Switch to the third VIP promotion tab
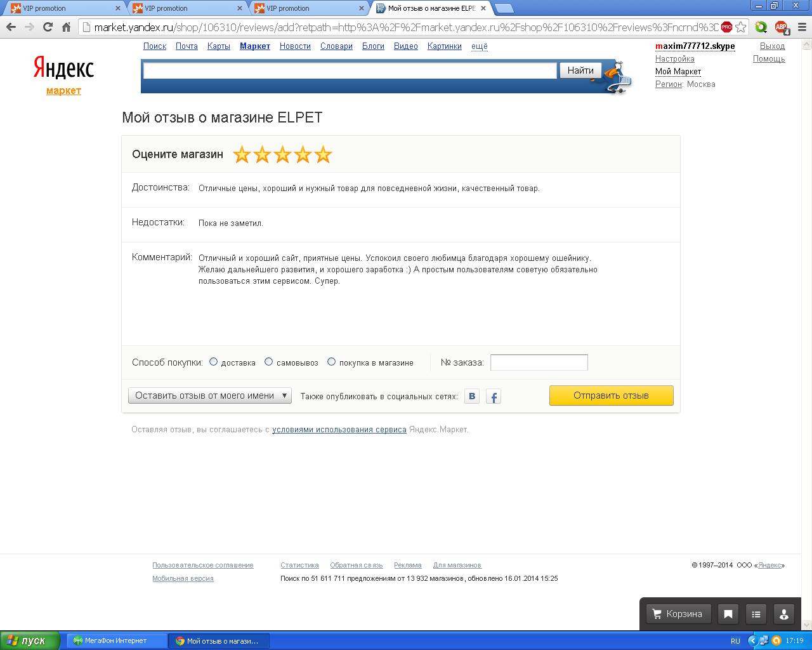Image resolution: width=812 pixels, height=650 pixels. point(308,8)
